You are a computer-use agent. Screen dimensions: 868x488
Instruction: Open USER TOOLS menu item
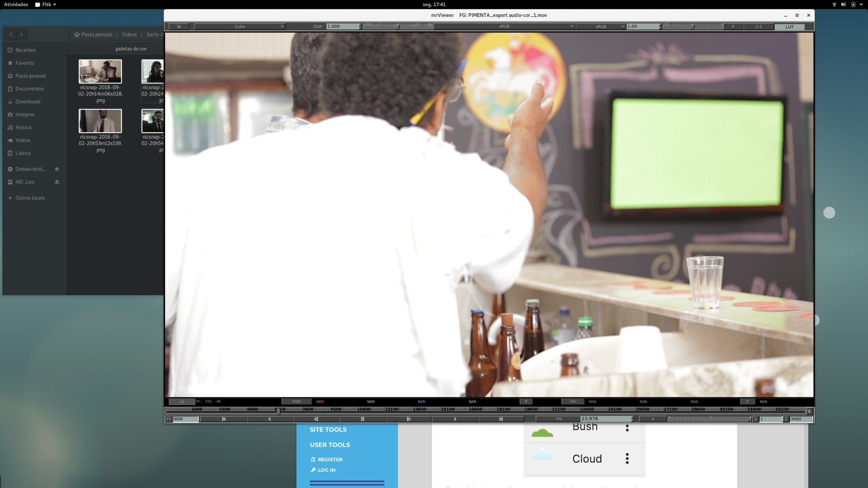(x=330, y=444)
